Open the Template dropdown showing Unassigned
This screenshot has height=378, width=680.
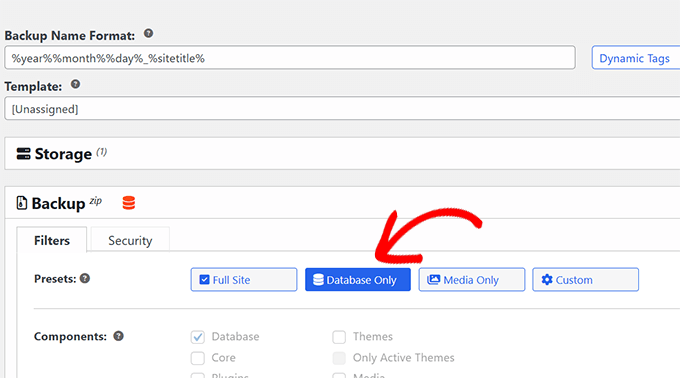coord(342,108)
